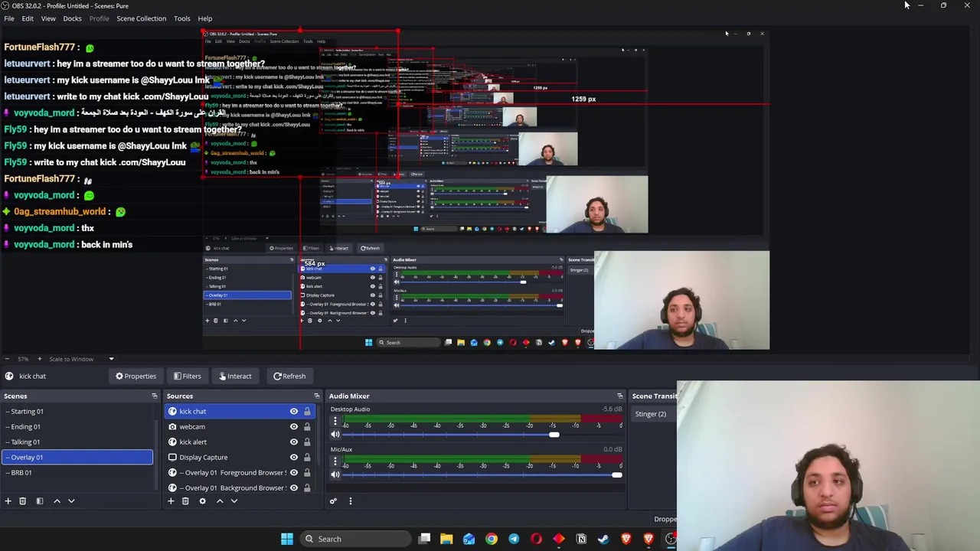
Task: Open the Scene Collection menu
Action: pyautogui.click(x=141, y=18)
